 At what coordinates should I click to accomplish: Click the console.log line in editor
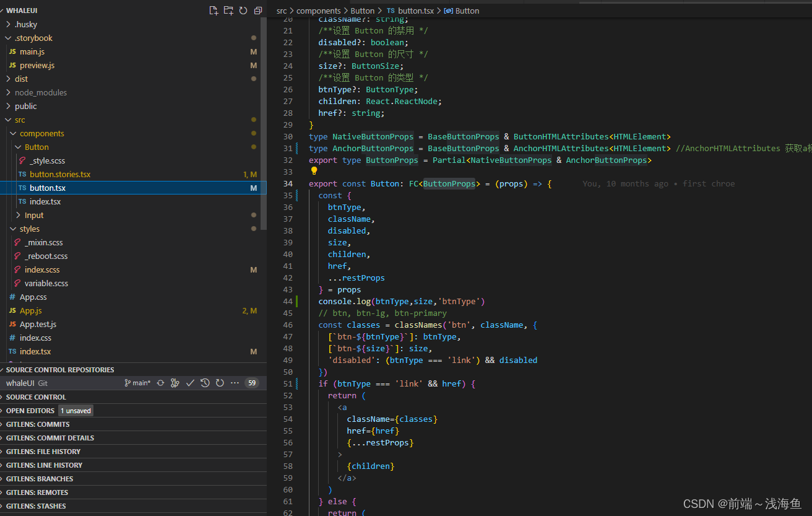click(x=402, y=302)
